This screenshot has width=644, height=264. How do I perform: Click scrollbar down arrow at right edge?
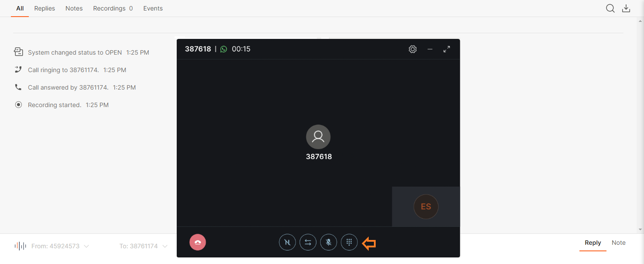click(641, 229)
